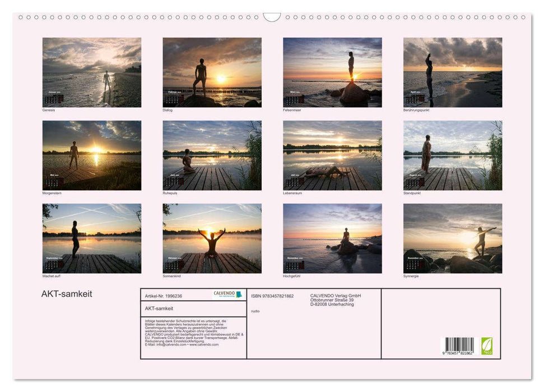The height and width of the screenshot is (392, 544).
Task: Toggle the ISBN 9783457821862 entry
Action: (x=272, y=296)
